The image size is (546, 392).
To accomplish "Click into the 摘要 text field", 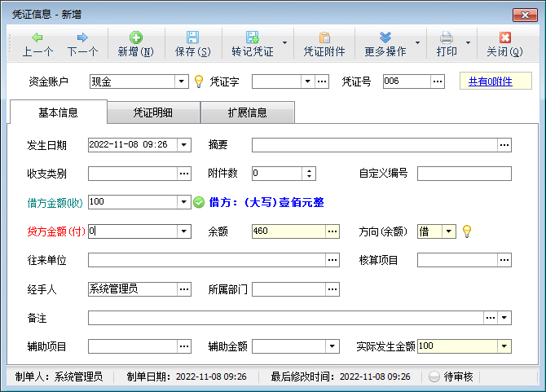I will [x=374, y=145].
